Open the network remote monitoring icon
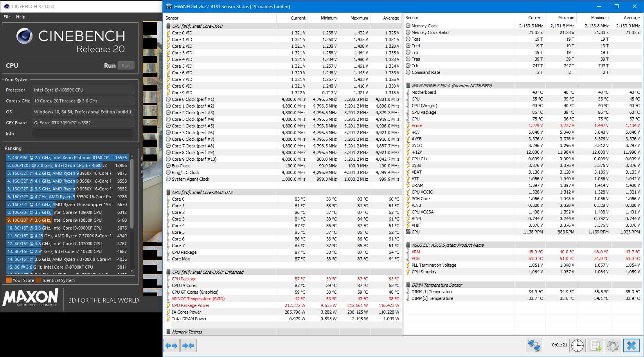Viewport: 644px width, 357px height. click(x=534, y=346)
